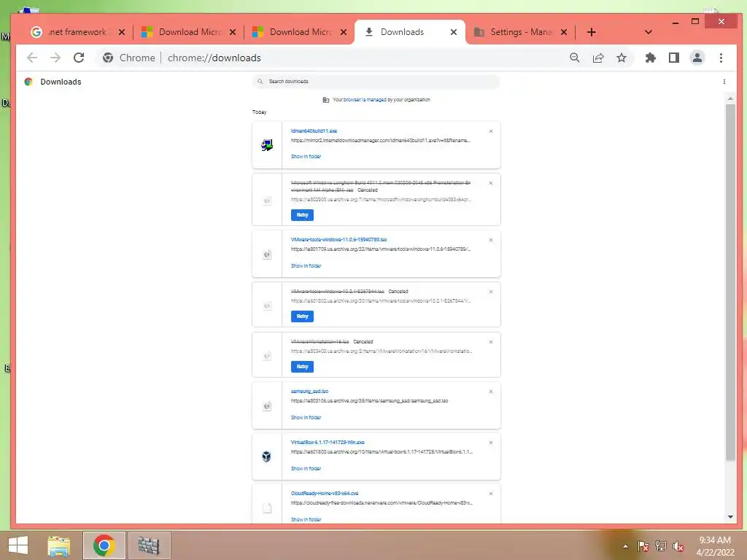Image resolution: width=747 pixels, height=560 pixels.
Task: Open the CloudReady-Home-v83-x64.ova link
Action: click(325, 494)
